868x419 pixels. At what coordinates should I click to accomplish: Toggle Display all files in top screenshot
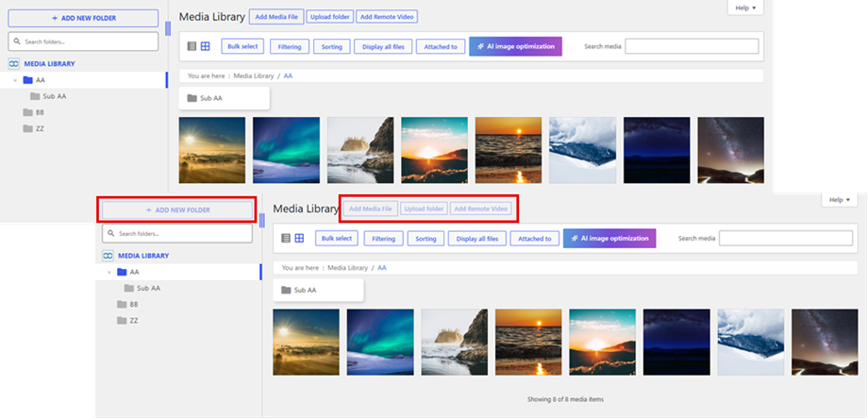tap(383, 46)
